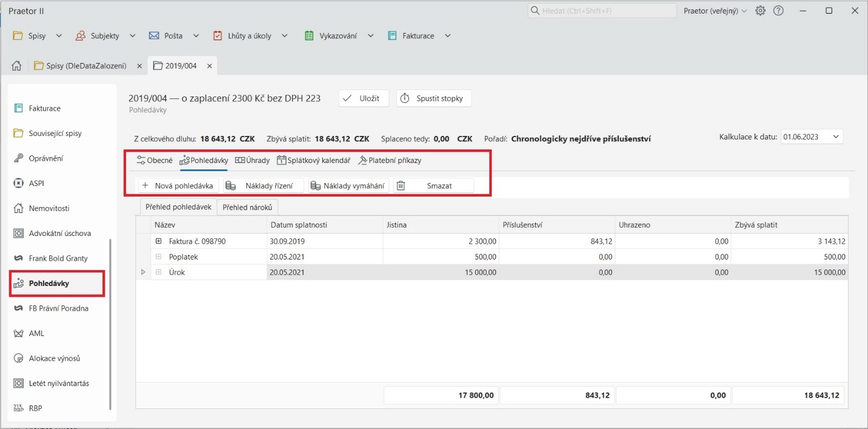Image resolution: width=868 pixels, height=429 pixels.
Task: Expand the Poplatek row
Action: [158, 257]
